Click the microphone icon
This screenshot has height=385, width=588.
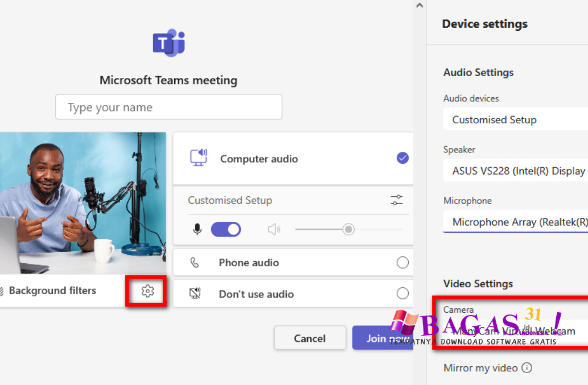pyautogui.click(x=198, y=229)
